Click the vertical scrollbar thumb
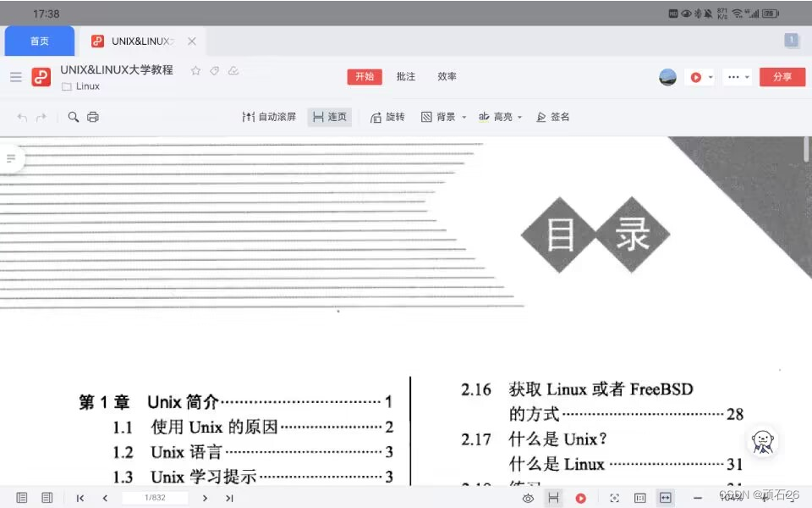This screenshot has height=508, width=812. pyautogui.click(x=806, y=149)
